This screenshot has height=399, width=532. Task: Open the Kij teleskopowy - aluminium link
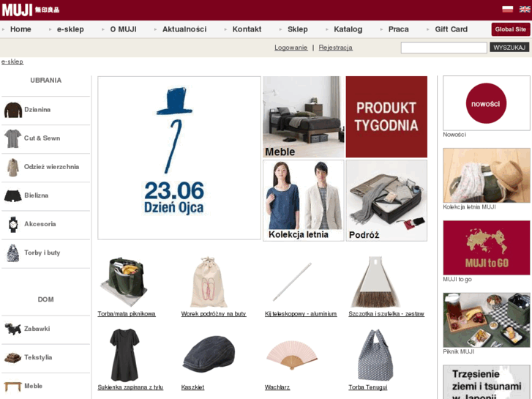point(301,314)
